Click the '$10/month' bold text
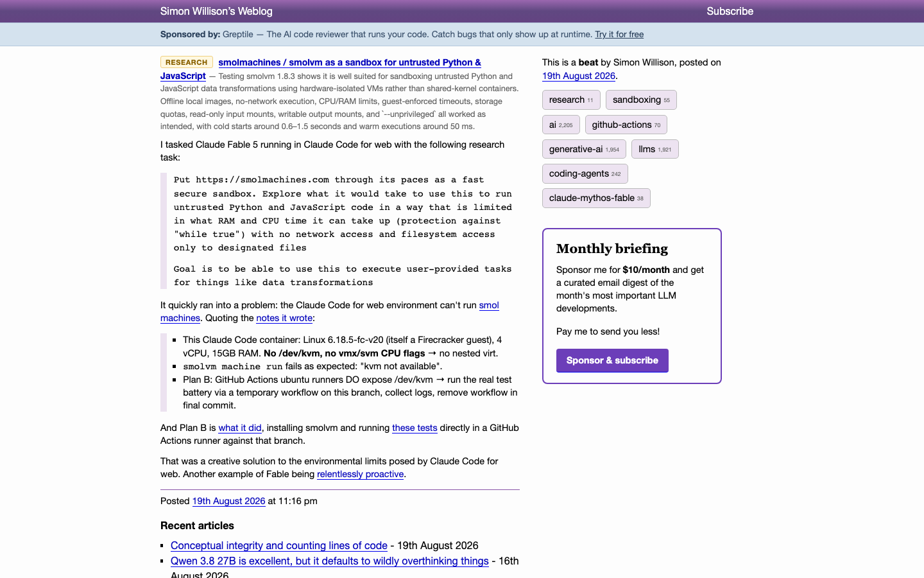Screen dimensions: 924x578 coord(646,270)
